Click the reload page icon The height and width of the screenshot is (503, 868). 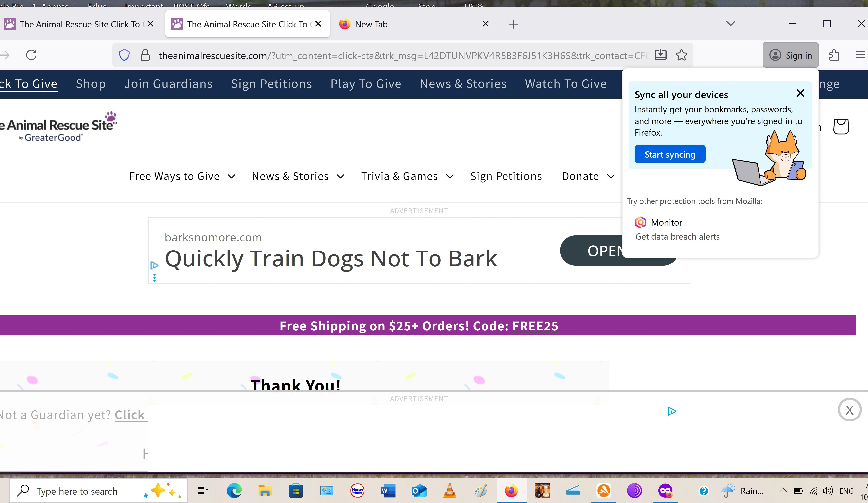pyautogui.click(x=31, y=55)
